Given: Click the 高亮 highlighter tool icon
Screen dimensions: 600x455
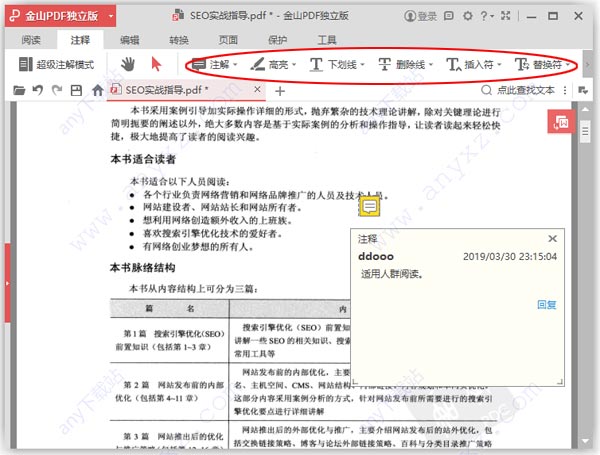Looking at the screenshot, I should [258, 64].
